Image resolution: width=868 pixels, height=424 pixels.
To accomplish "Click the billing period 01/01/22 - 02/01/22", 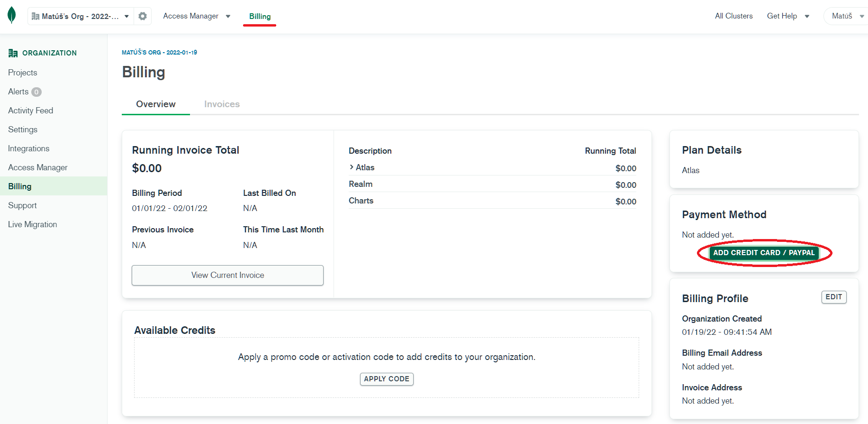I will pos(170,208).
